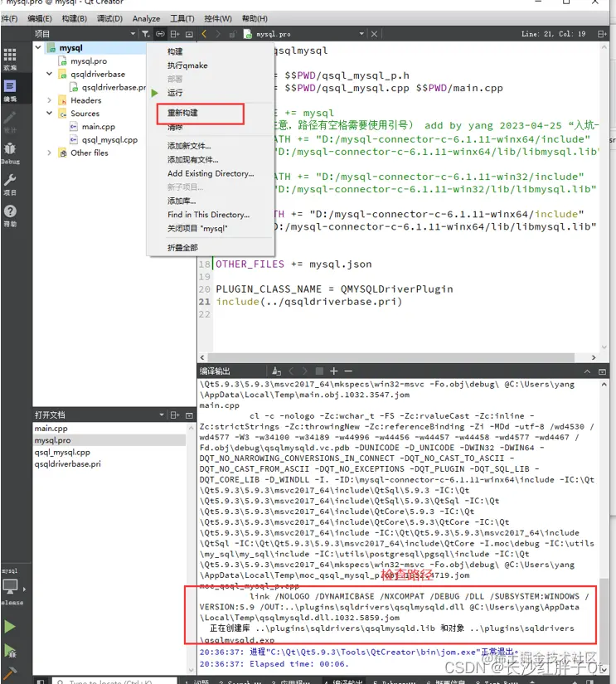Select qsqldriverbase.pri in Open Documents list

[68, 464]
